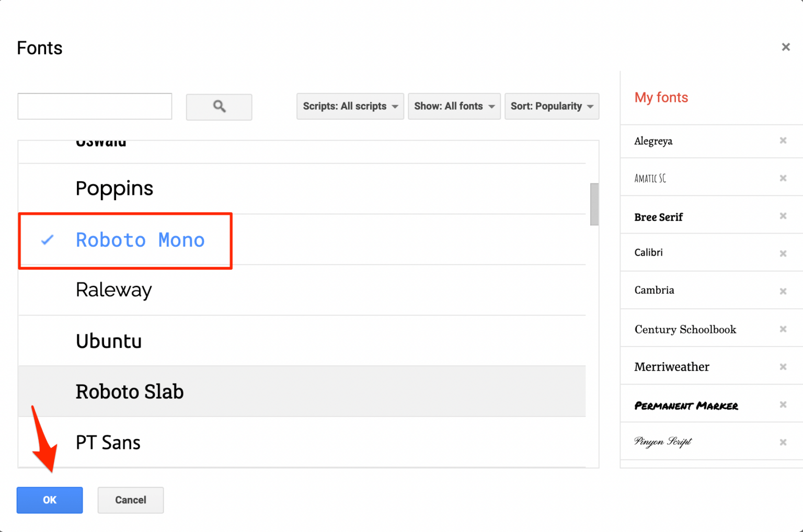Cancel the font selection dialog
The width and height of the screenshot is (803, 532).
tap(130, 500)
